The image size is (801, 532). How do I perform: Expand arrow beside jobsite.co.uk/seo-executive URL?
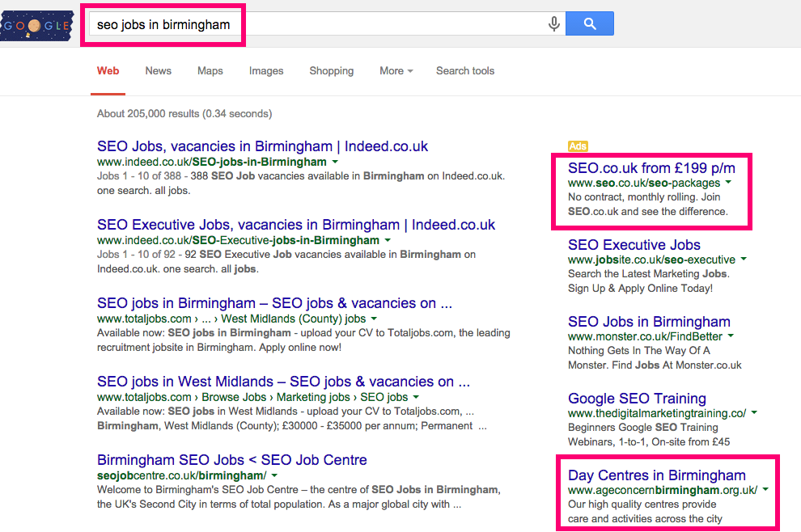coord(744,259)
